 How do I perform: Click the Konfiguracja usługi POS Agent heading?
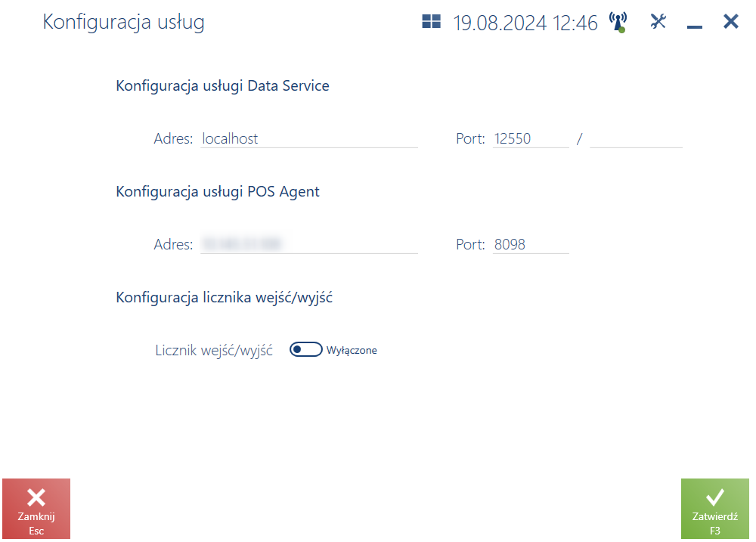coord(218,192)
